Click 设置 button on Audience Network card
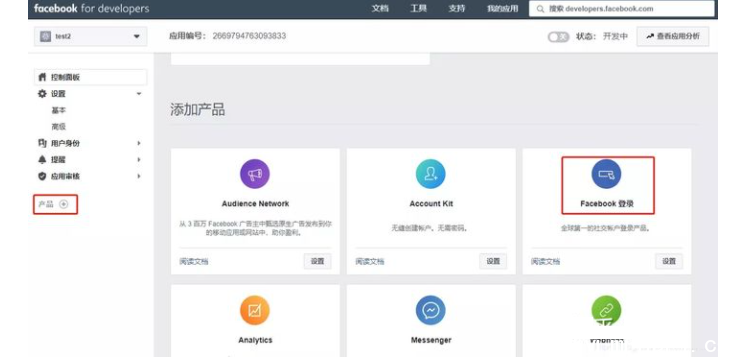The width and height of the screenshot is (748, 360). [x=318, y=261]
